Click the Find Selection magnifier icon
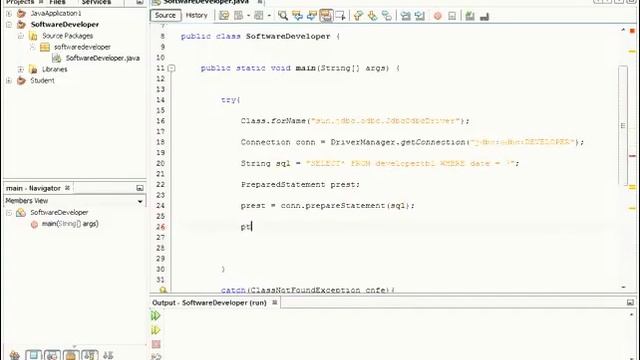This screenshot has width=640, height=360. [282, 16]
